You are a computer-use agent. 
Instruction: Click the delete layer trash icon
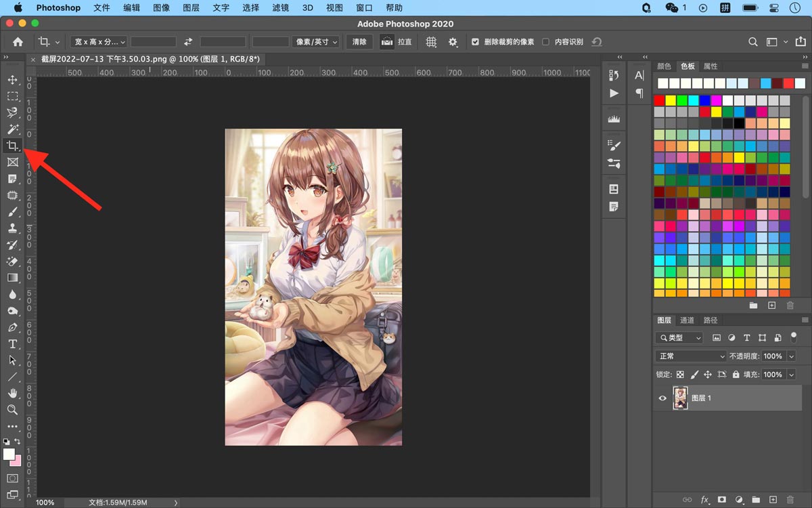[790, 500]
